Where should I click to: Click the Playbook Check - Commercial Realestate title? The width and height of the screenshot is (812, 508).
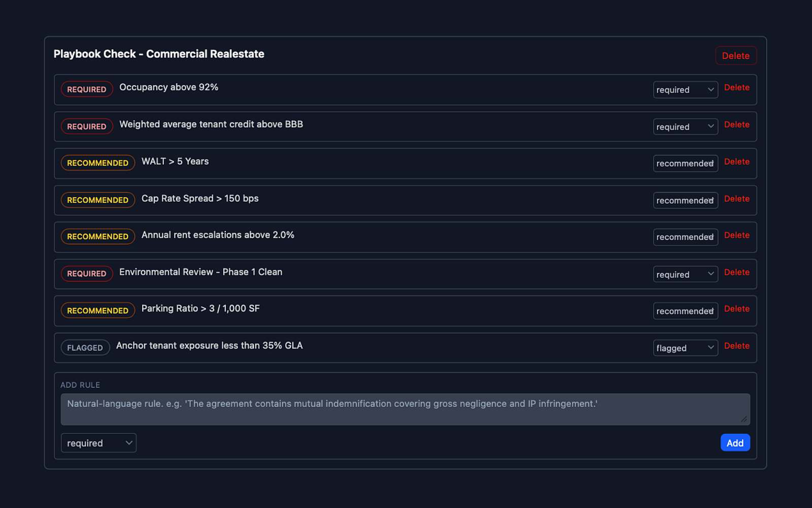(159, 54)
